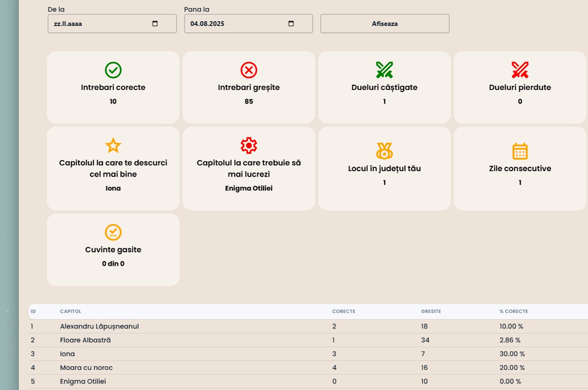Open the De la date picker calendar
This screenshot has width=588, height=390.
tap(155, 24)
